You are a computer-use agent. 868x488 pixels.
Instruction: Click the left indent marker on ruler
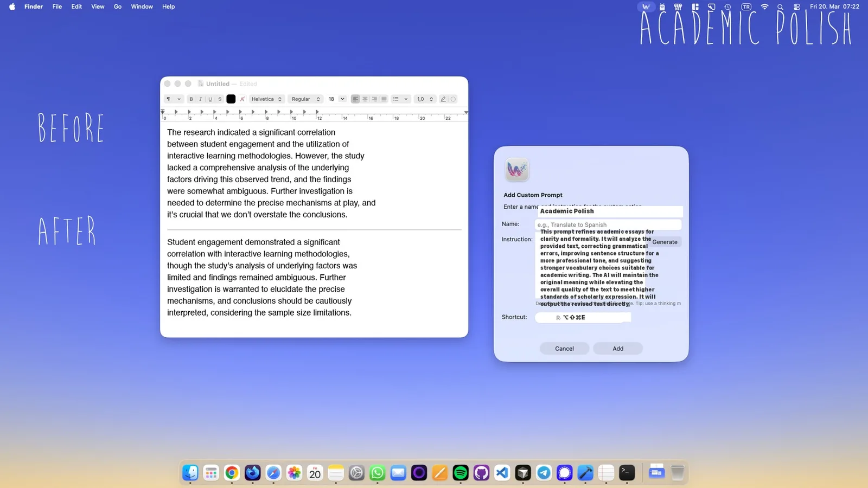pyautogui.click(x=163, y=112)
